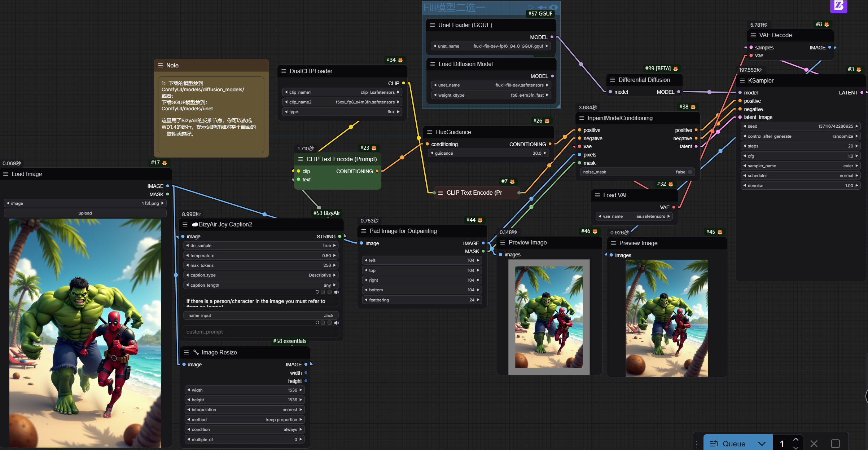Open the Queue button's dropdown chevron
868x450 pixels.
(762, 444)
